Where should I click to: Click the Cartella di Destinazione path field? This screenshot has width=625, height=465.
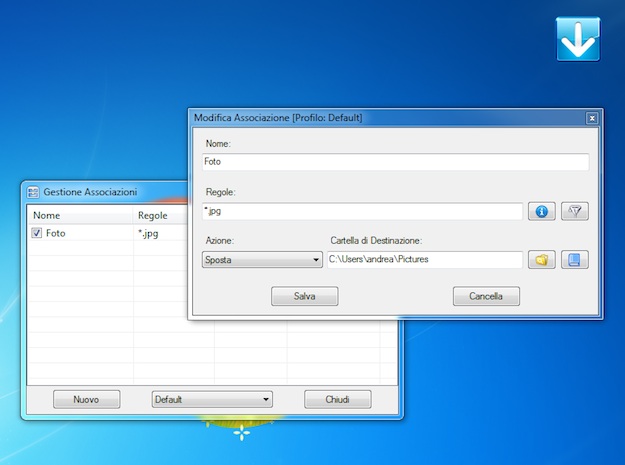424,260
